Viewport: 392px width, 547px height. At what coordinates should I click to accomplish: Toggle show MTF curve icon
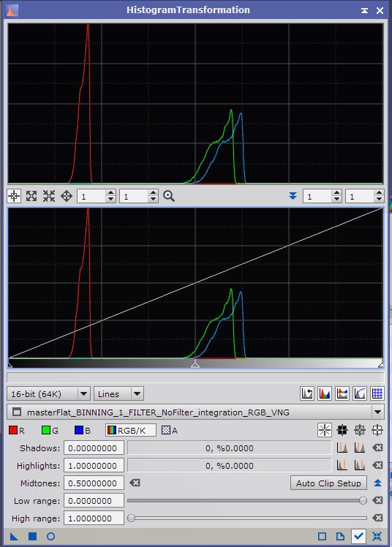pyautogui.click(x=360, y=394)
